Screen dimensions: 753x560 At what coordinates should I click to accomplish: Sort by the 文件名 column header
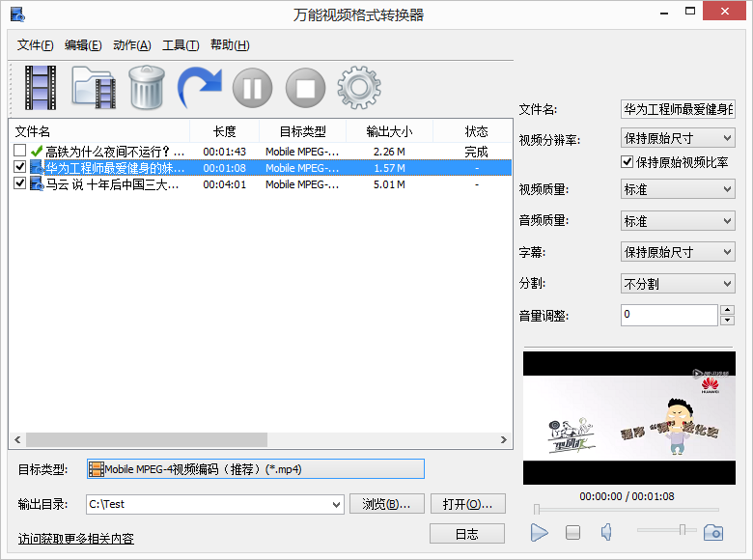[x=99, y=131]
